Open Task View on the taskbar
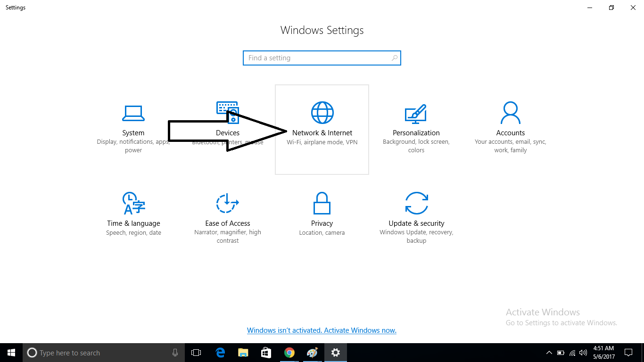This screenshot has width=644, height=362. (x=196, y=352)
